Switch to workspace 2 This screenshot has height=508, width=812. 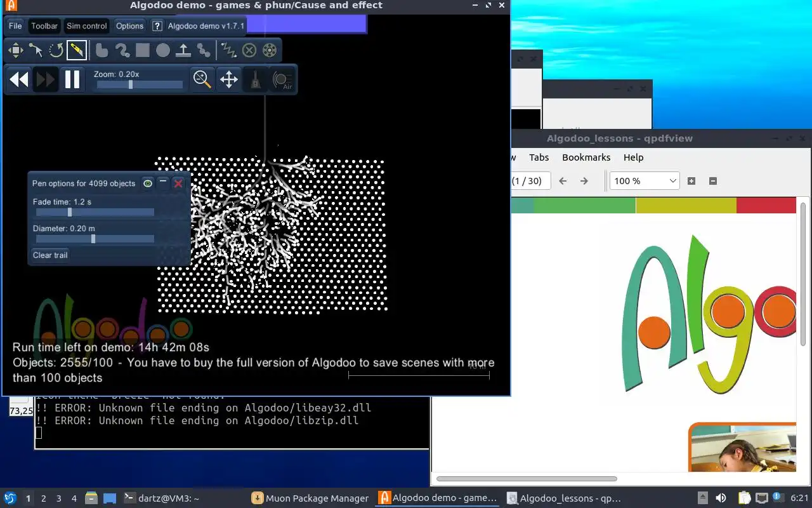44,498
